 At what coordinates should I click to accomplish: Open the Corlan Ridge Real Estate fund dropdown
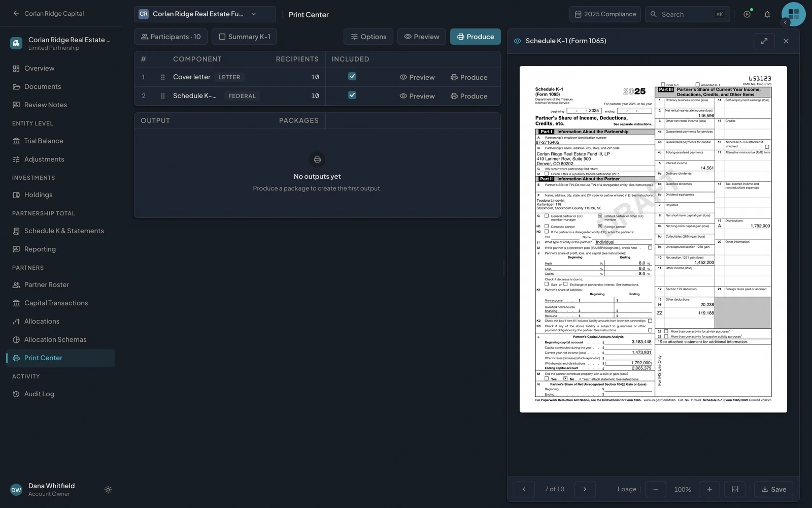205,14
